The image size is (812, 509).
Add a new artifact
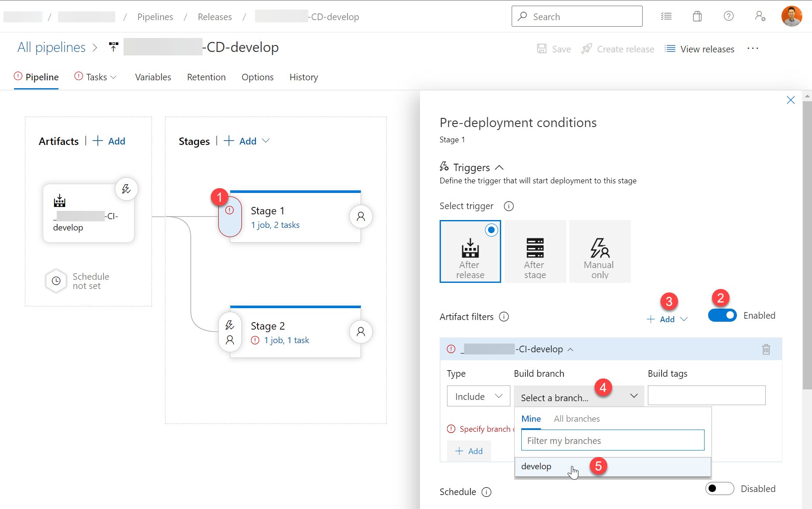(109, 141)
